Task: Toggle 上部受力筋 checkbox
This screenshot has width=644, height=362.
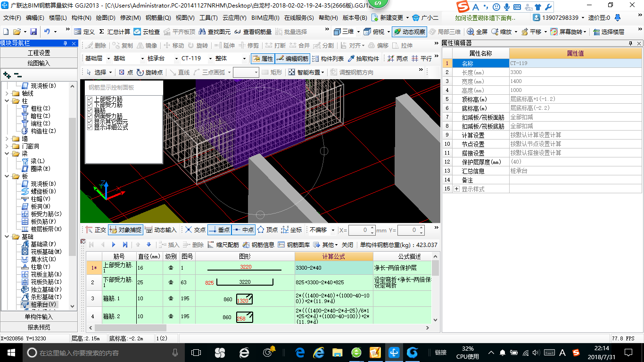Action: pos(90,99)
